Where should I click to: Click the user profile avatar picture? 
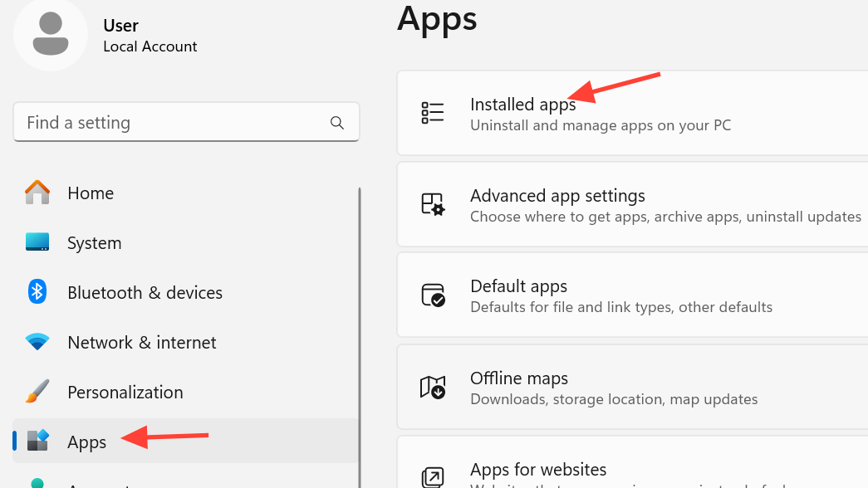pos(51,34)
